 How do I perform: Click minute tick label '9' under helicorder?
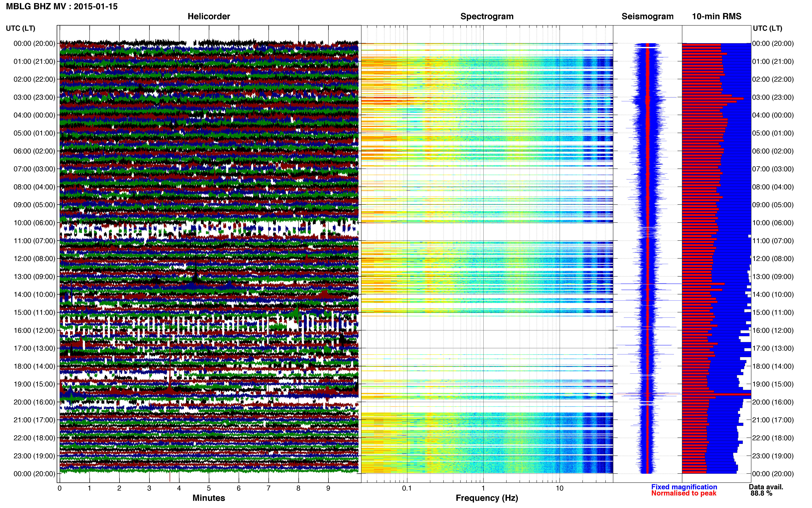(x=328, y=488)
